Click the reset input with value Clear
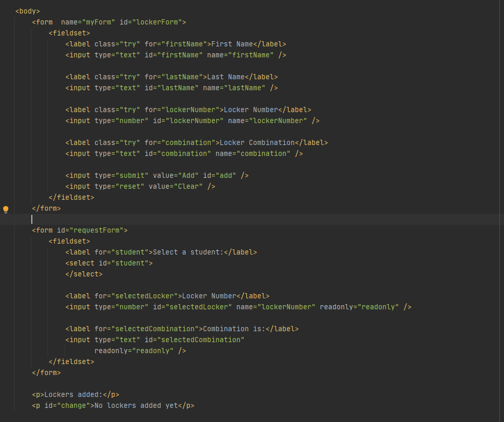Image resolution: width=504 pixels, height=422 pixels. (141, 186)
